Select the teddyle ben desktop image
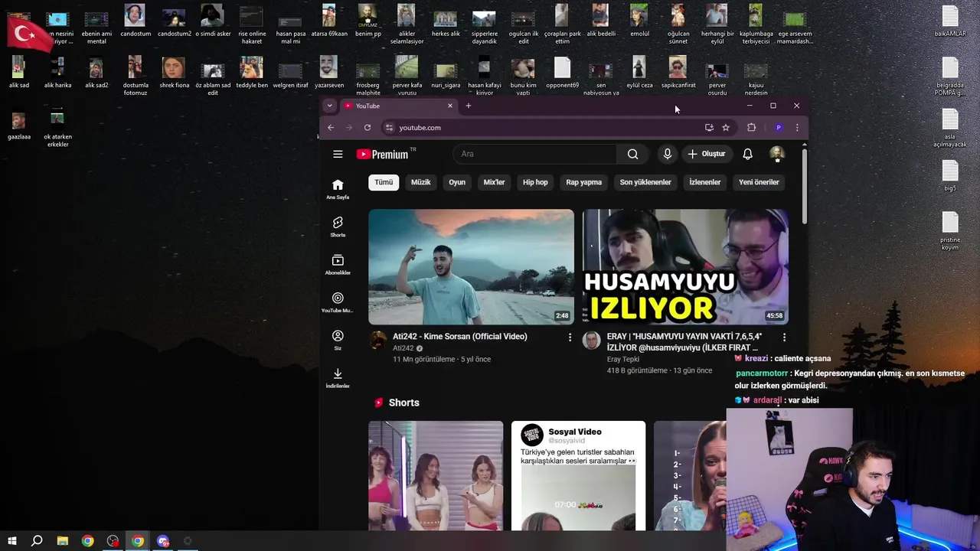 (252, 73)
